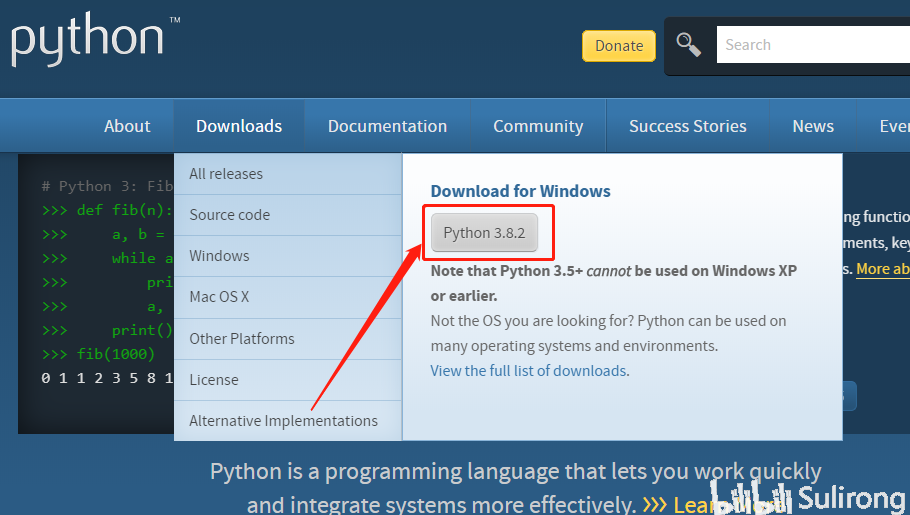The image size is (910, 515).
Task: Open the Downloads menu
Action: pos(239,126)
